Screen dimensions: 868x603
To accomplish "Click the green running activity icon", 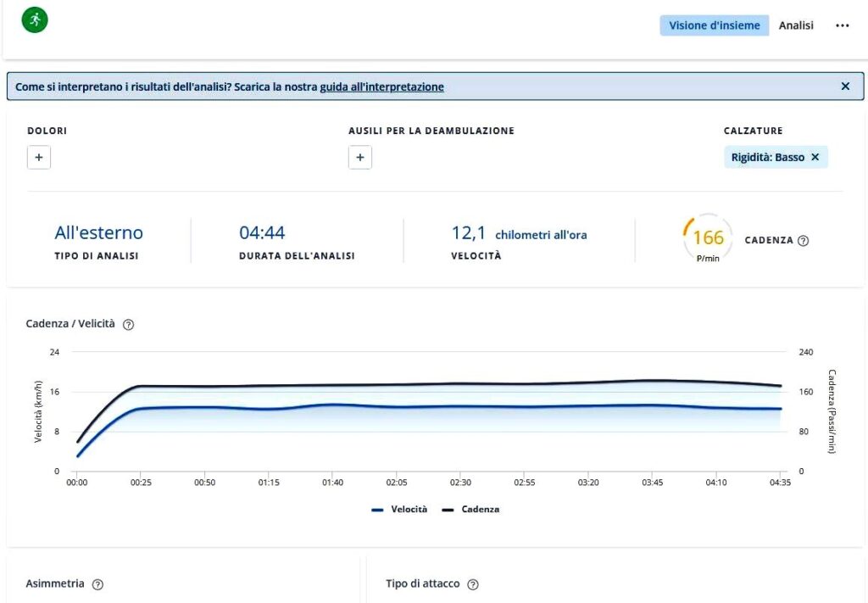I will click(x=35, y=20).
